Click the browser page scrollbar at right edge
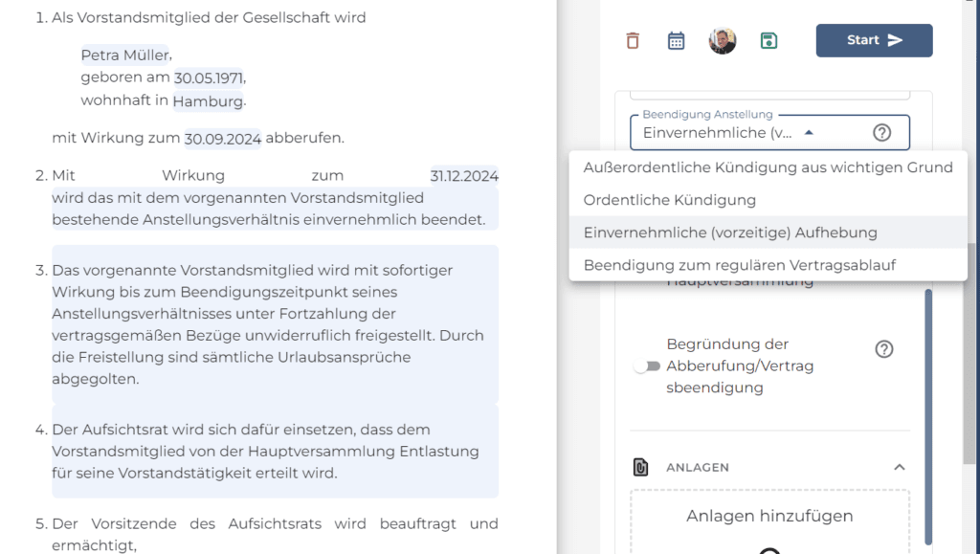The width and height of the screenshot is (980, 554). coord(969,353)
